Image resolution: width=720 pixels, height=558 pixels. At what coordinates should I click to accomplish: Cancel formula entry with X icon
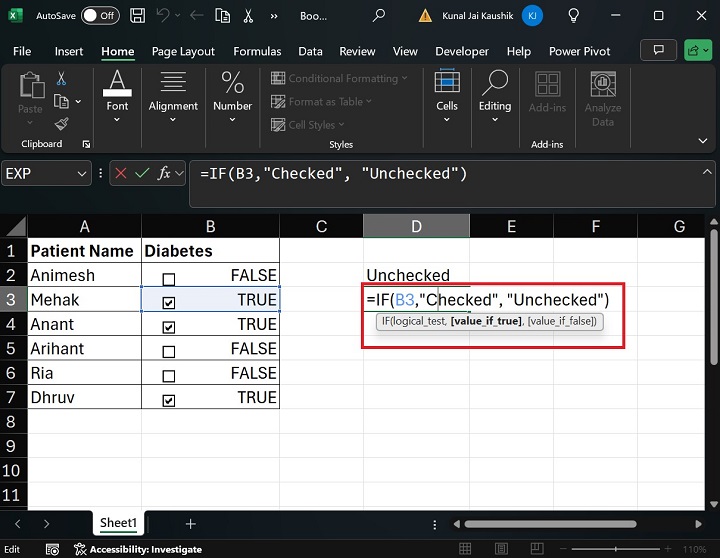coord(121,173)
